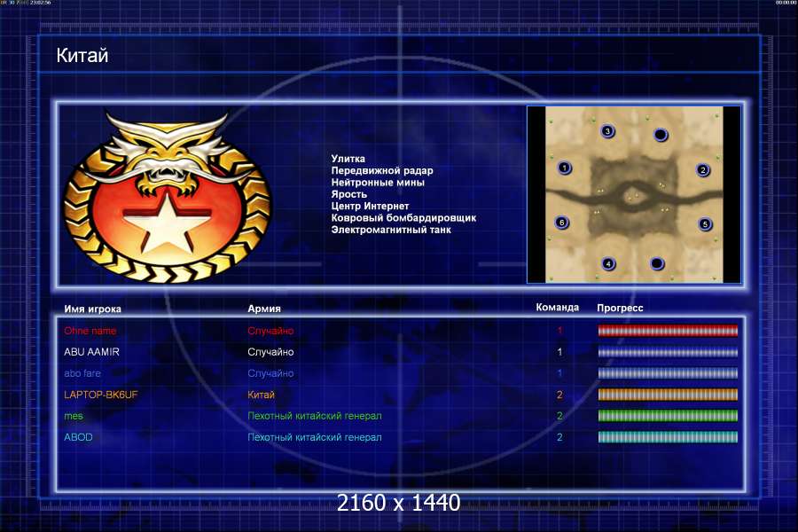Click the dark central area of the minimap
The width and height of the screenshot is (798, 532).
[x=634, y=197]
